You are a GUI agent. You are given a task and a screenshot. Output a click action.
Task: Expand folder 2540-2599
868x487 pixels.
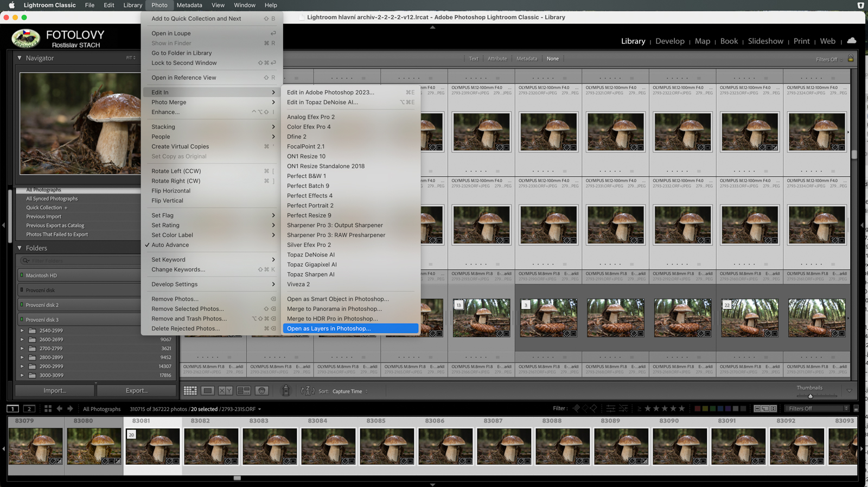(22, 330)
